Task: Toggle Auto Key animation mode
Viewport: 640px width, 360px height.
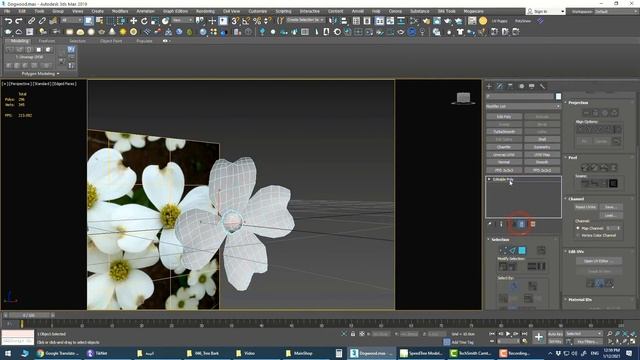Action: (555, 334)
